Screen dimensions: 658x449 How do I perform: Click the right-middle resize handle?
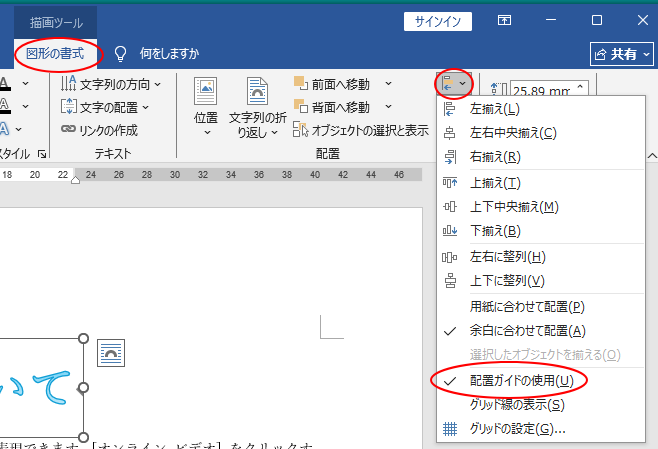(84, 388)
